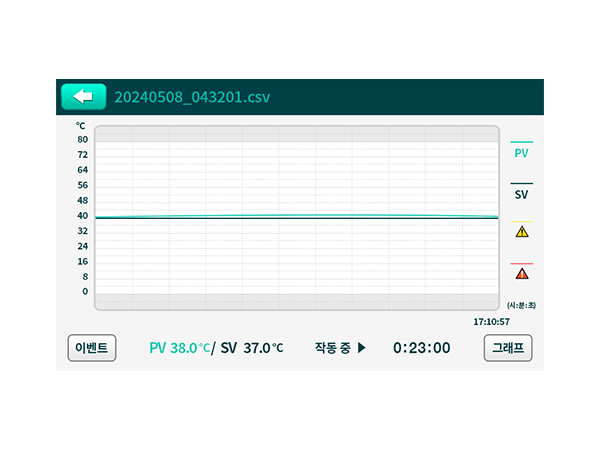Click the back arrow button
The height and width of the screenshot is (450, 600).
83,96
